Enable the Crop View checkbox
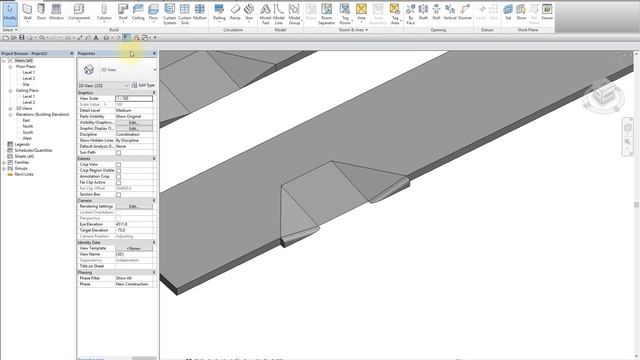The height and width of the screenshot is (360, 640). click(x=118, y=164)
